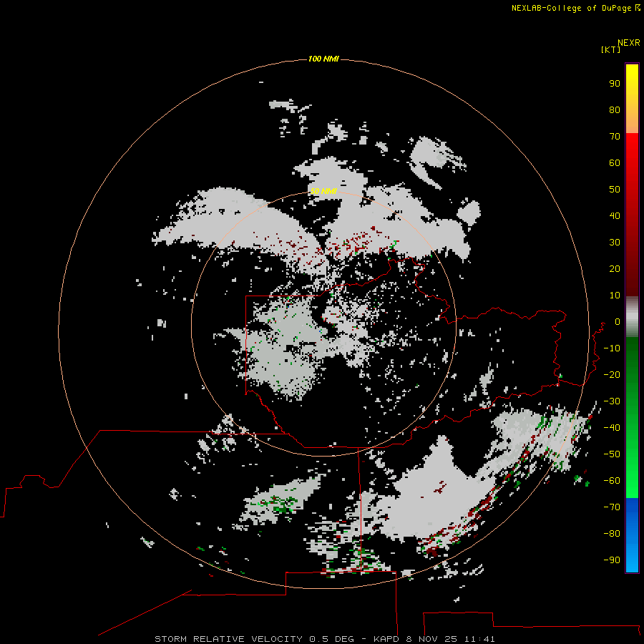Click the -10 value on velocity scale
The width and height of the screenshot is (644, 644).
[x=612, y=348]
